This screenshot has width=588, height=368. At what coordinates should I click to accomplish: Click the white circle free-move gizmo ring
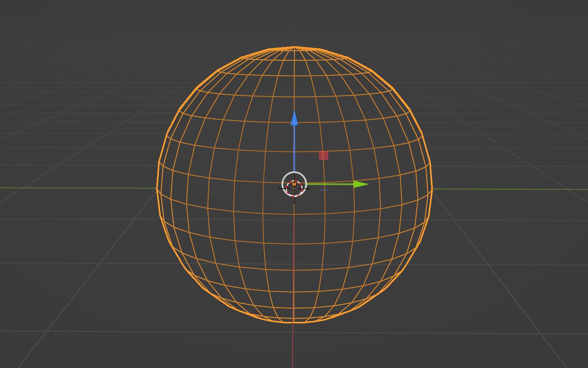click(x=294, y=184)
